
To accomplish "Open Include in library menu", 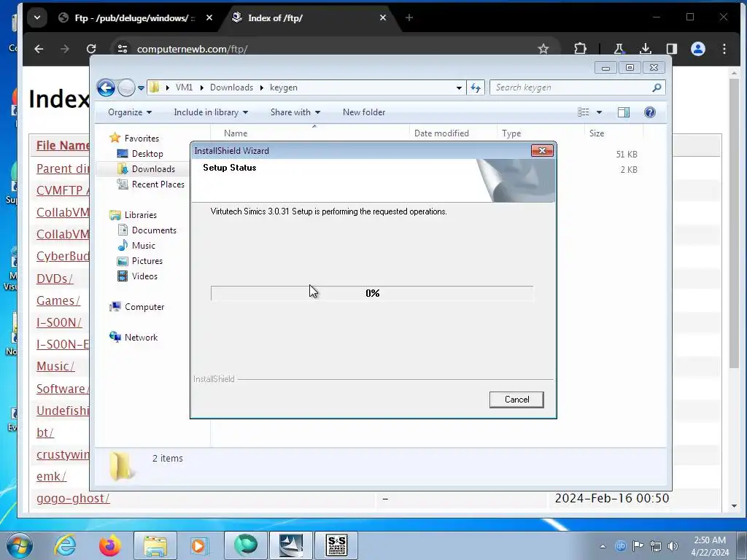I will 211,112.
